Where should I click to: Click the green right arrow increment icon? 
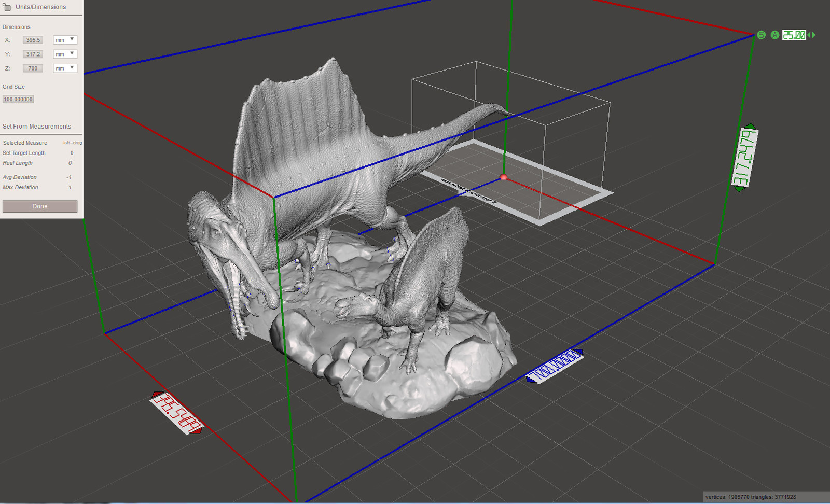click(814, 35)
